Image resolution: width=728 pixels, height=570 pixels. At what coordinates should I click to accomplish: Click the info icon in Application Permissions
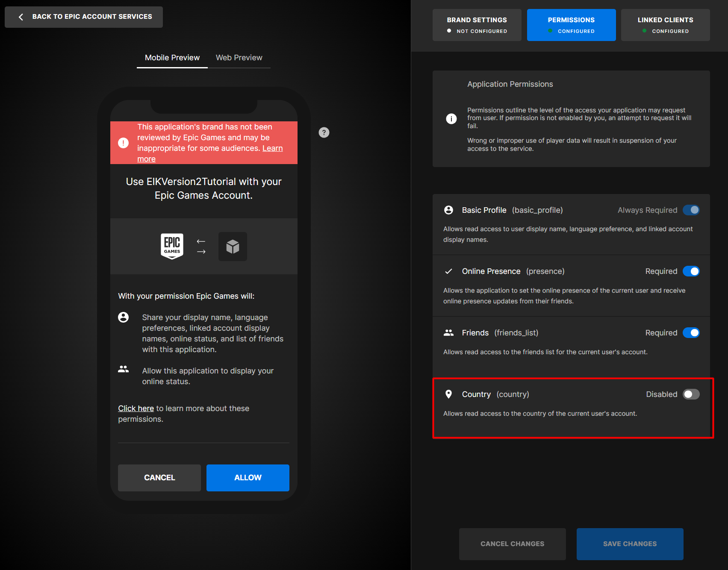pyautogui.click(x=451, y=119)
